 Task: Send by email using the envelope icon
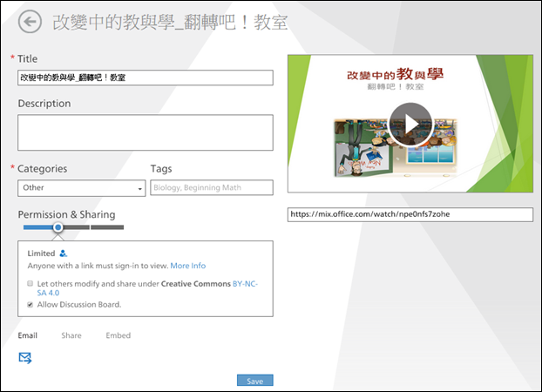[25, 358]
